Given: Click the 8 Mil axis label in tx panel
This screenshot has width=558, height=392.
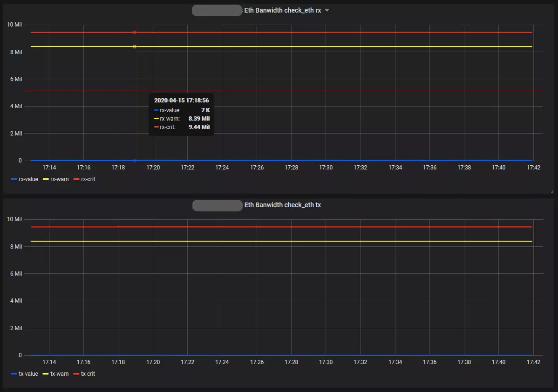Looking at the screenshot, I should [x=16, y=246].
